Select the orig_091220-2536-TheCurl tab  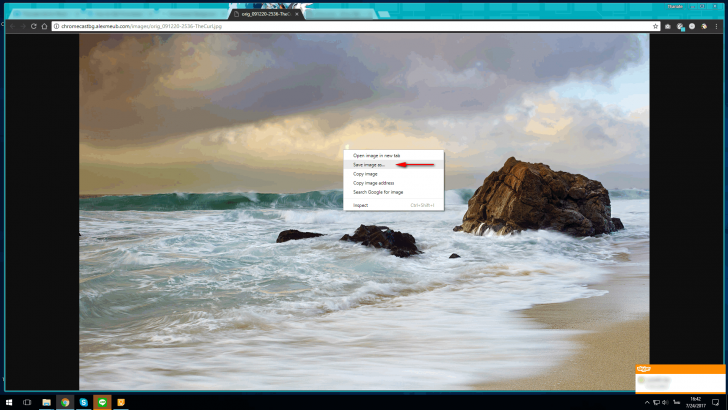(x=266, y=14)
